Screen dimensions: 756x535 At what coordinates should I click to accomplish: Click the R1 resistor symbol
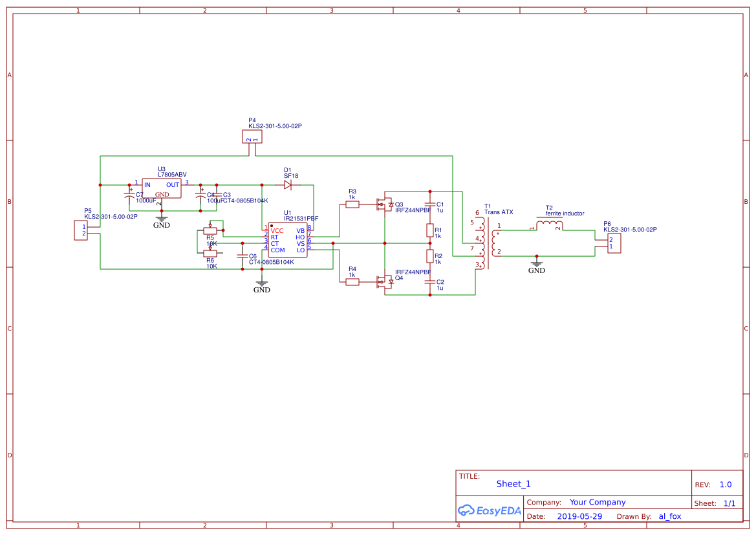429,230
